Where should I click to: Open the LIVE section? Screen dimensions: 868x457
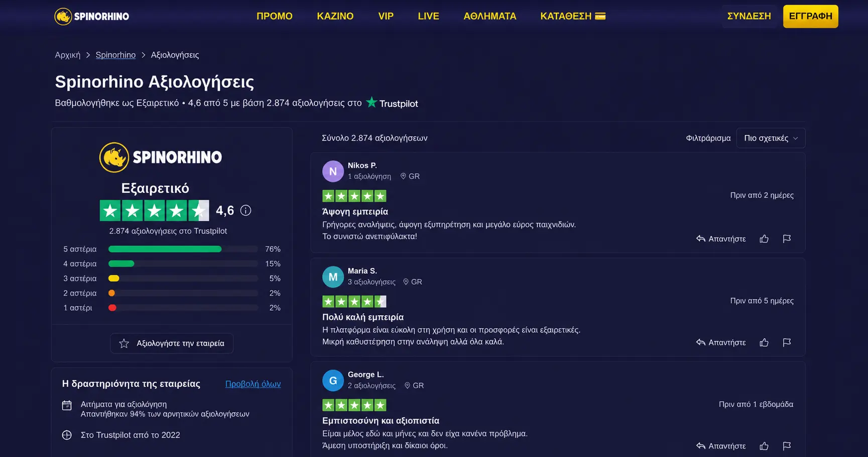(428, 16)
